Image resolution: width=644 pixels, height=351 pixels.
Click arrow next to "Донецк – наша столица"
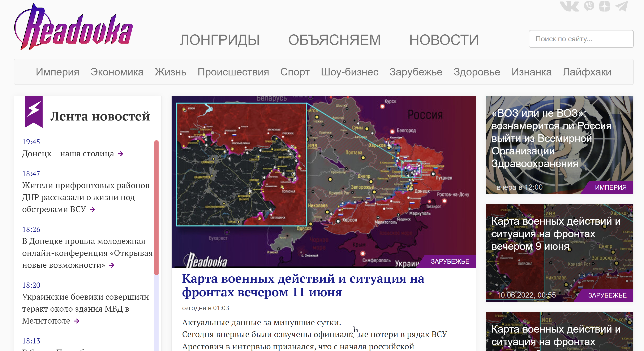[120, 154]
